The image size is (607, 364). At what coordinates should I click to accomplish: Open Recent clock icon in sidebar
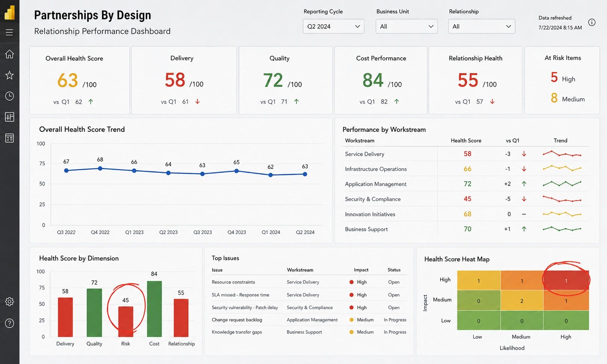(x=9, y=96)
